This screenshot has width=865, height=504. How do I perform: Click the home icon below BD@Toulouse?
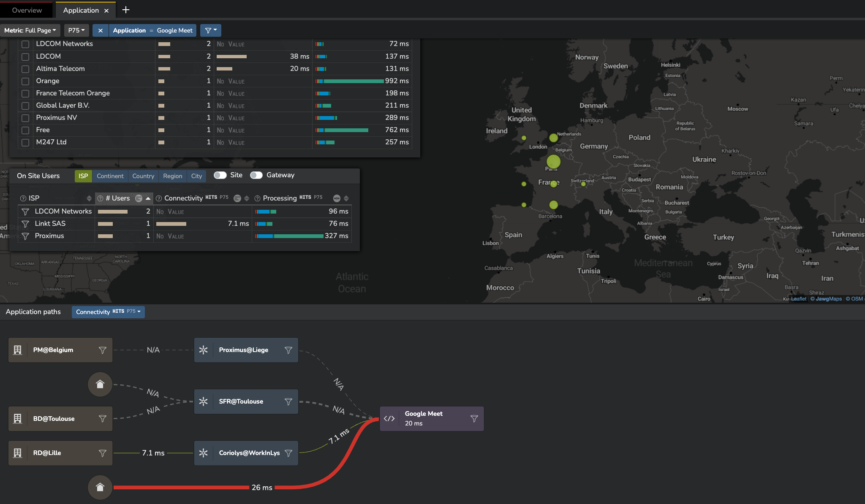pos(100,487)
